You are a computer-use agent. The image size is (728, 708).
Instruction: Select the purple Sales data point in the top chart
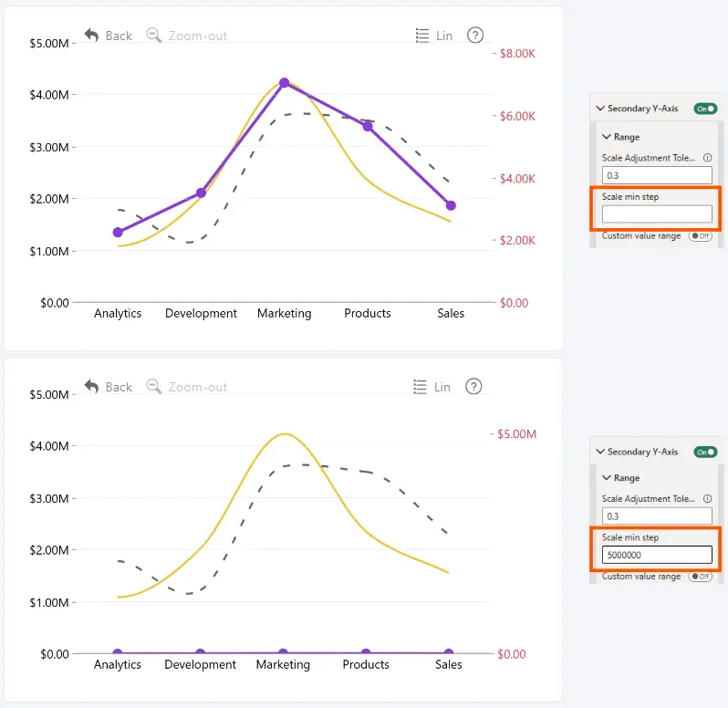coord(451,205)
